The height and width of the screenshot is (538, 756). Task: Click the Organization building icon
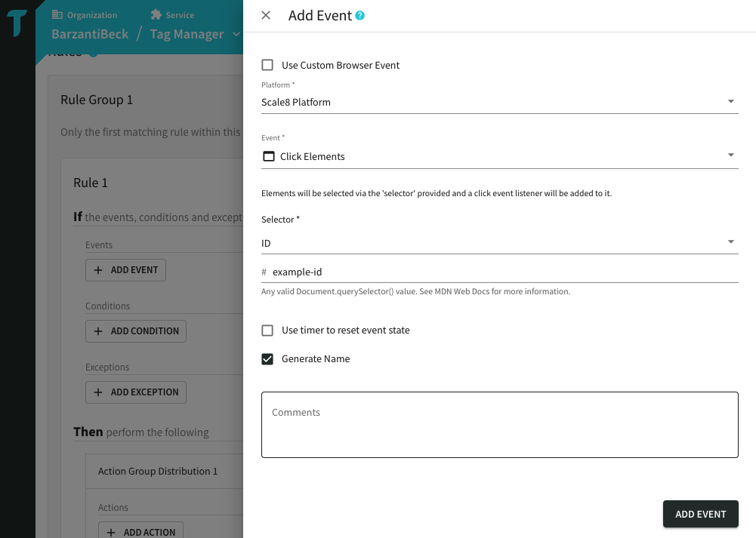point(57,14)
